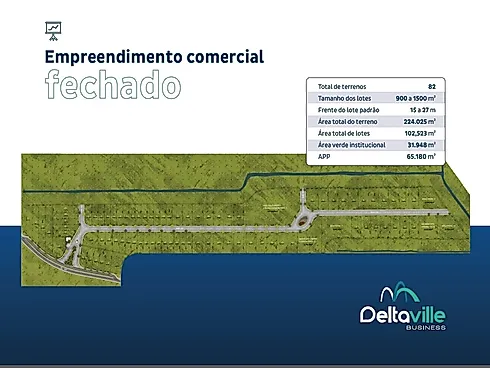The height and width of the screenshot is (368, 490).
Task: Click the value '900 a 1500 m²'
Action: tap(416, 98)
